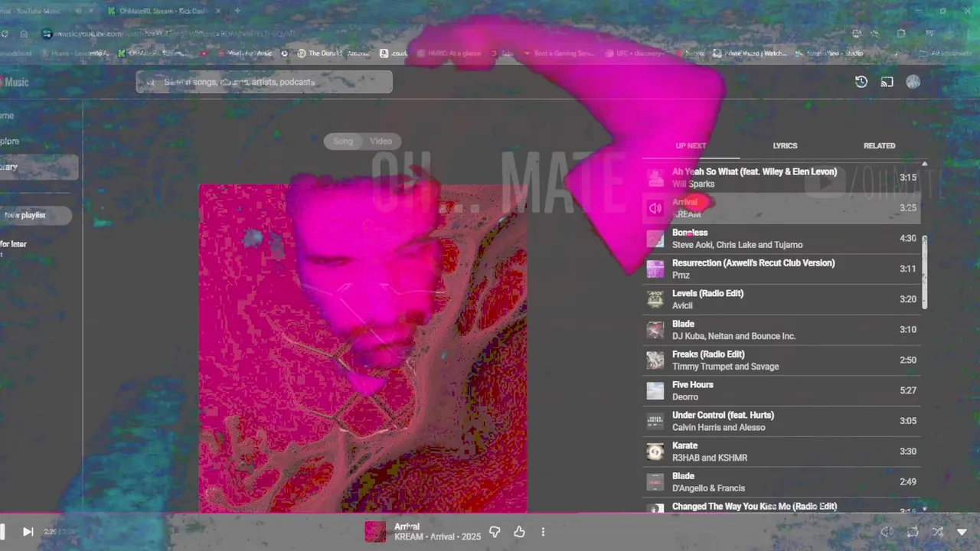Click the queue scroll-up arrow
The image size is (980, 551).
coord(924,164)
